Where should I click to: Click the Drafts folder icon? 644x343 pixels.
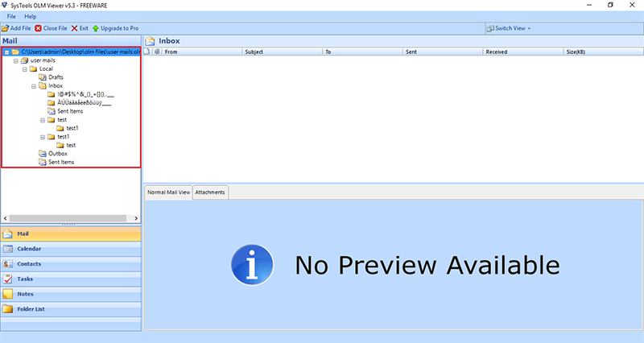pyautogui.click(x=43, y=77)
